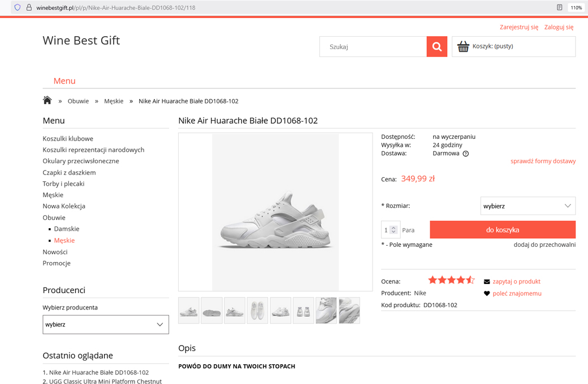Click the heart icon beside poleć znajomemu
Viewport: 588px width, 384px height.
[x=487, y=294]
